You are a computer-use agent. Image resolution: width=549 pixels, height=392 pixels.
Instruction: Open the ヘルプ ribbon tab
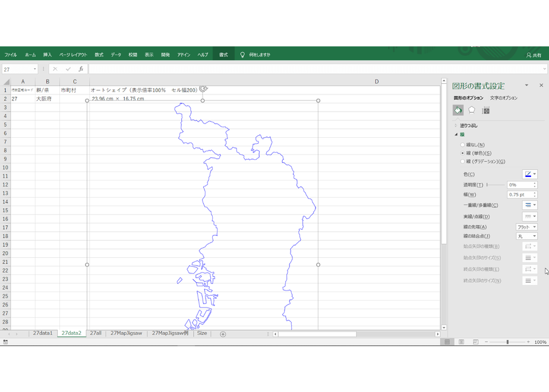[x=203, y=55]
